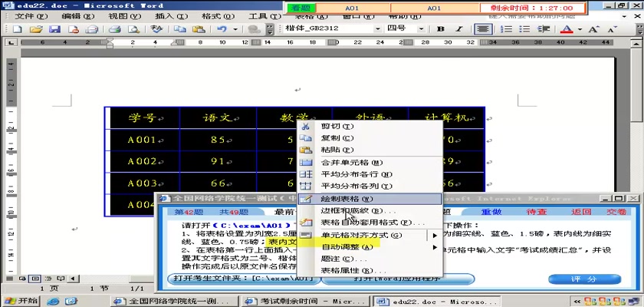644x307 pixels.
Task: Open Internet Explorer quick launch icon
Action: pyautogui.click(x=54, y=302)
